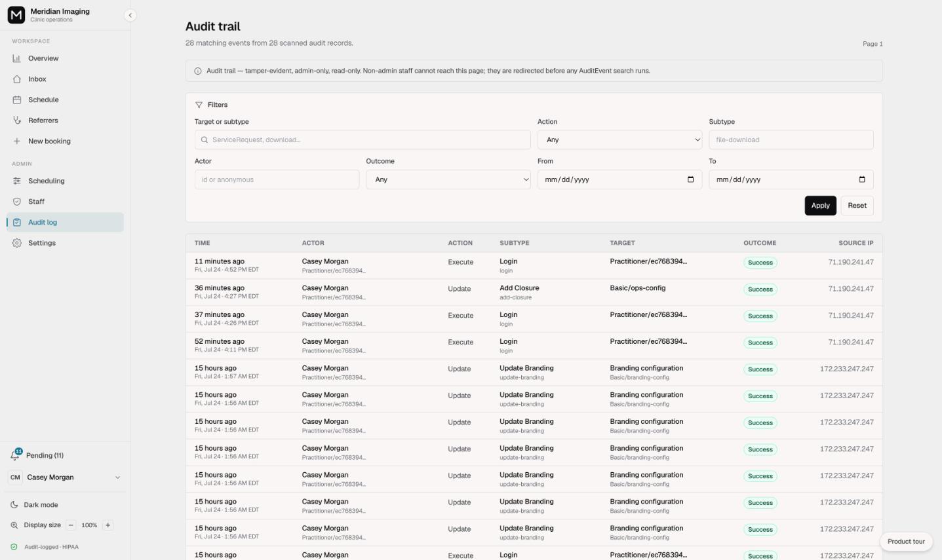The image size is (942, 560).
Task: Click the Settings gear icon
Action: pos(17,243)
